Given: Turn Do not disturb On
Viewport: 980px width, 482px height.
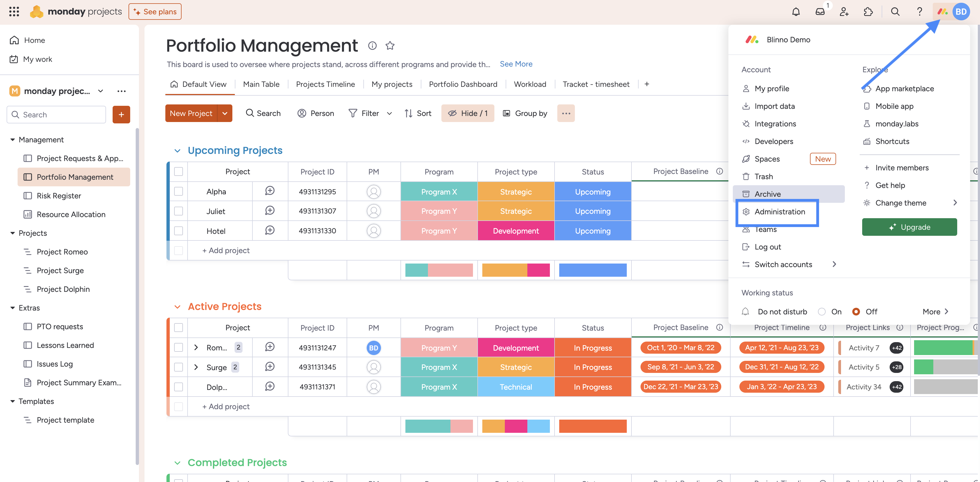Looking at the screenshot, I should pos(822,311).
